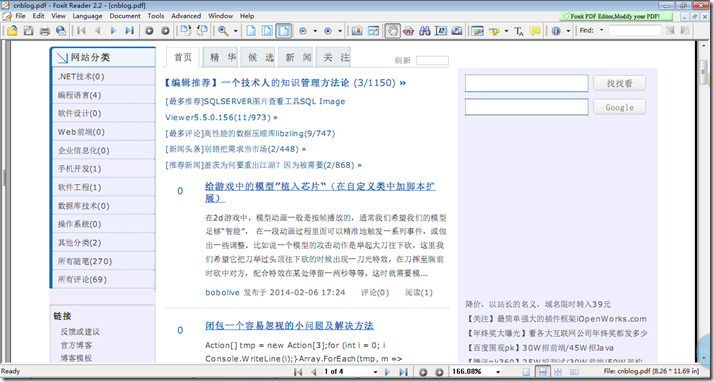Open the Advanced menu
714x382 pixels.
186,15
